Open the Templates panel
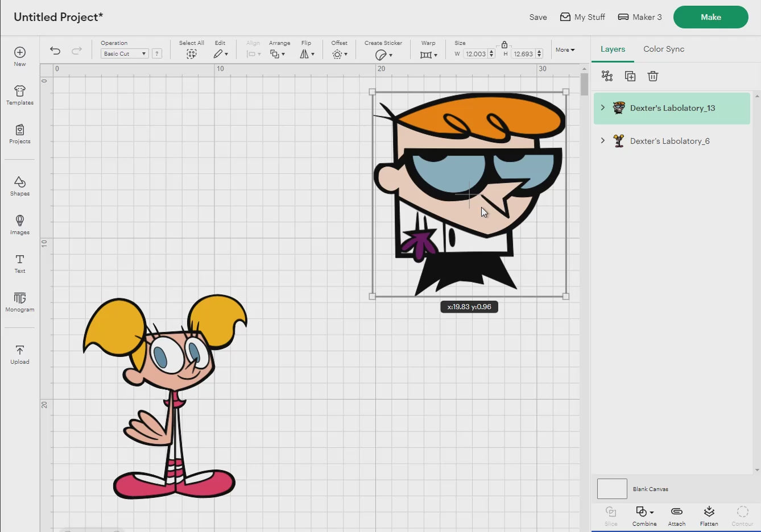Image resolution: width=761 pixels, height=532 pixels. click(20, 95)
